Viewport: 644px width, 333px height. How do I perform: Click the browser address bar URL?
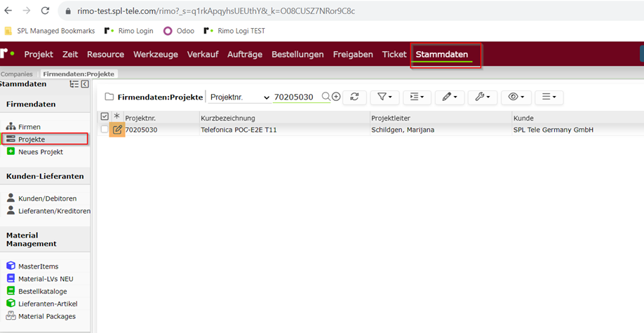[x=216, y=11]
